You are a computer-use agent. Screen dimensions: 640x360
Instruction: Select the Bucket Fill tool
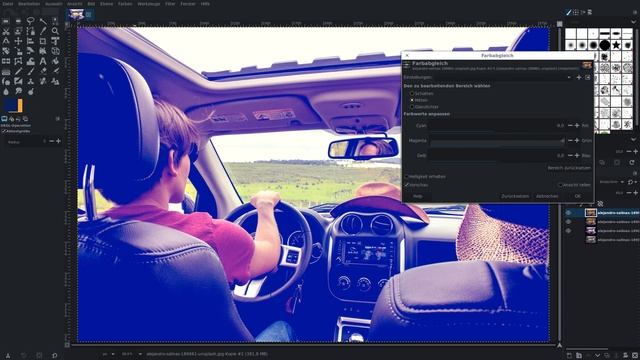click(x=55, y=62)
